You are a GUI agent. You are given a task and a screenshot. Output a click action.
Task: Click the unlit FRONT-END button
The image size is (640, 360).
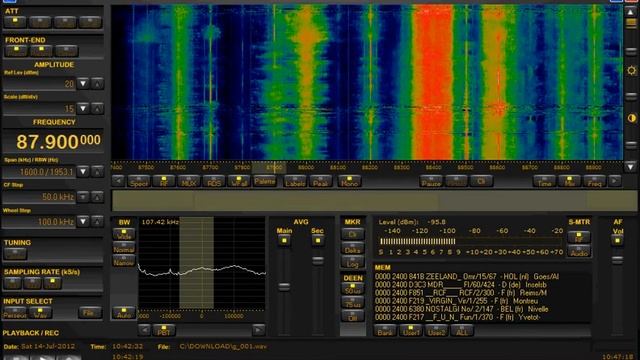66,51
